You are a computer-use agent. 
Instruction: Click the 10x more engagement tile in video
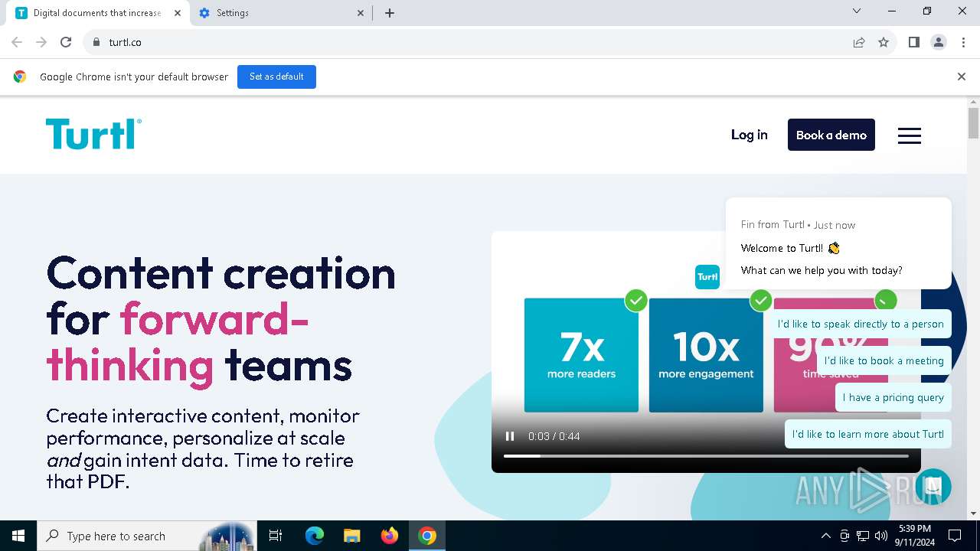706,355
